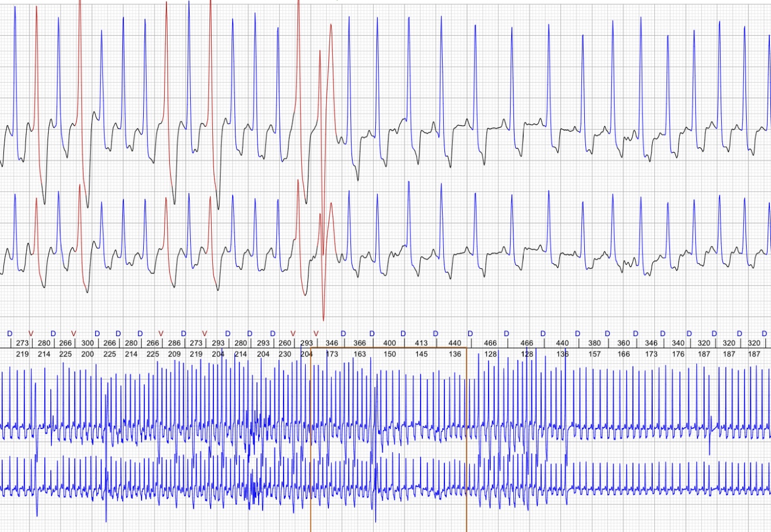Click the first blue D beat marker
771x532 pixels.
pyautogui.click(x=9, y=333)
